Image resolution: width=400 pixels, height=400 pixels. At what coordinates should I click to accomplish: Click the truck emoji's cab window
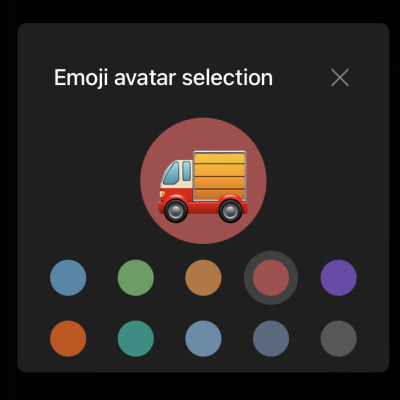pyautogui.click(x=172, y=173)
